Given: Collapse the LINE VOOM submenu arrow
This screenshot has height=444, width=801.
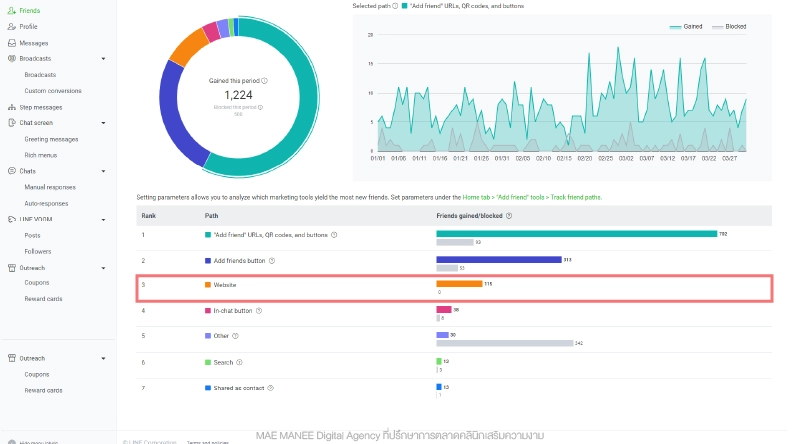Looking at the screenshot, I should point(103,220).
